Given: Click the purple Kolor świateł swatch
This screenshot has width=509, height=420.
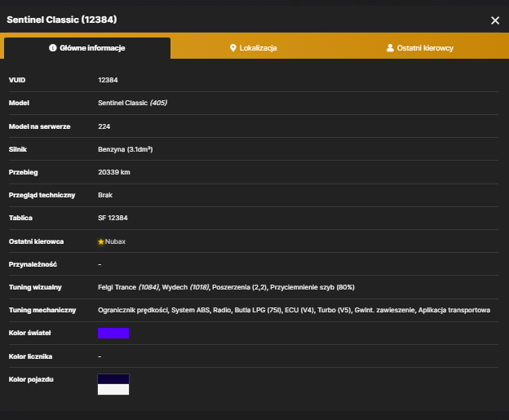Looking at the screenshot, I should 113,333.
